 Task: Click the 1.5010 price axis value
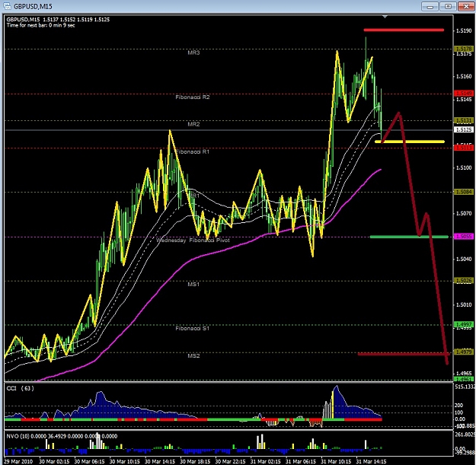click(x=464, y=305)
